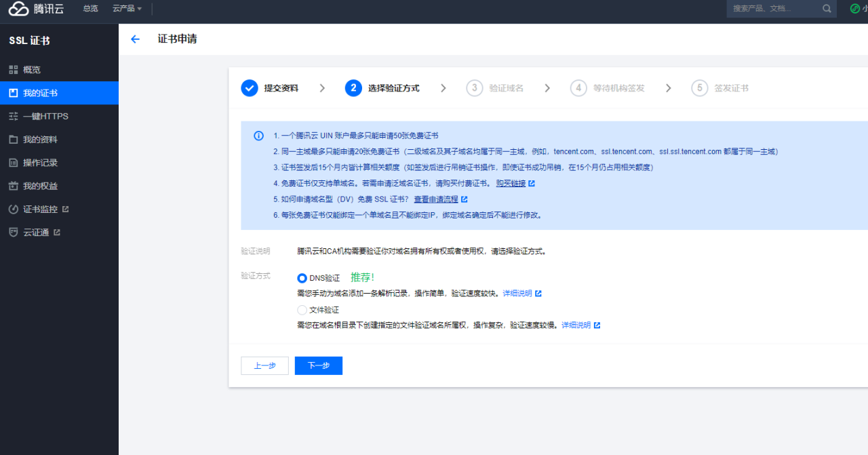Click the 云证通 shield icon
Viewport: 868px width, 455px height.
click(x=14, y=233)
